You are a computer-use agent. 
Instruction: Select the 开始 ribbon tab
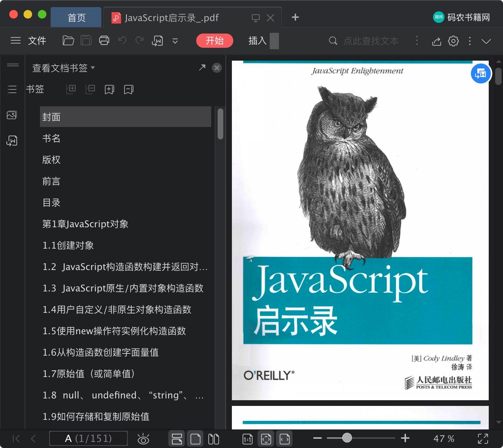(215, 41)
